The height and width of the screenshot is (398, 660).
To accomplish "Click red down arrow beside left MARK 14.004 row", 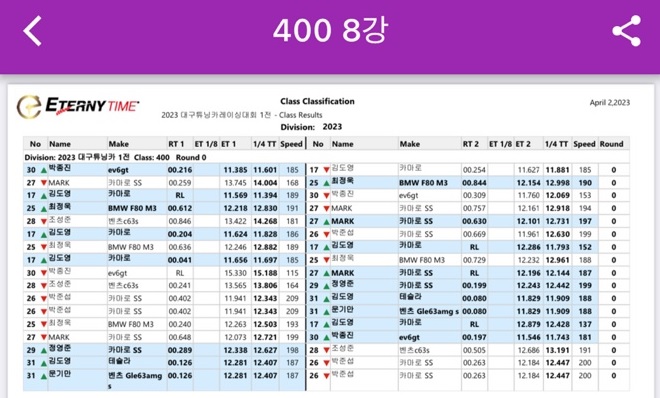I will click(43, 183).
